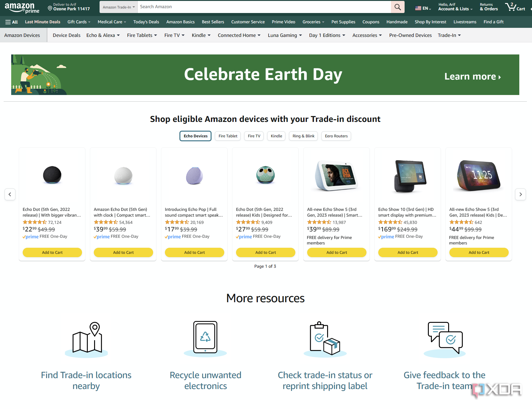The image size is (532, 409).
Task: Open the Echo Show 10 product image
Action: click(410, 176)
